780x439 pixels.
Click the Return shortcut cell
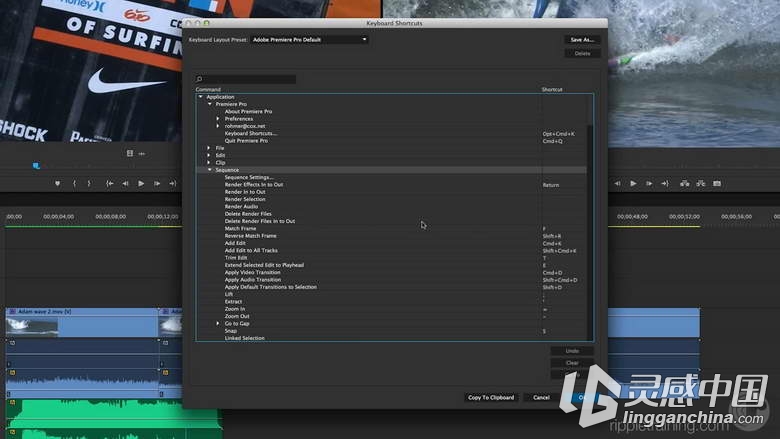(551, 185)
